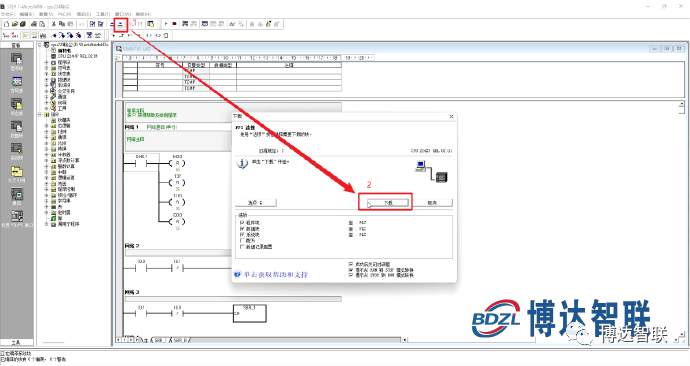The image size is (690, 366).
Task: Click the editor vertical scrollbar up arrow
Action: [x=681, y=104]
